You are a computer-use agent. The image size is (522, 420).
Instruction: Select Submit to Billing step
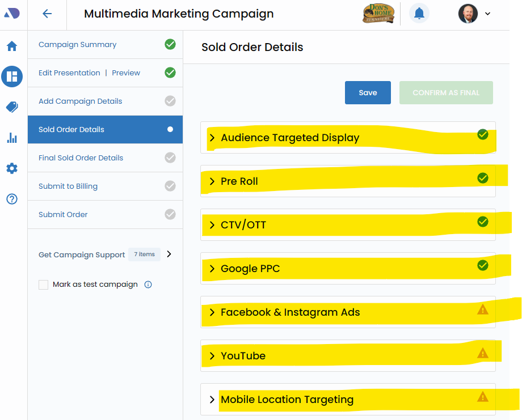tap(68, 186)
